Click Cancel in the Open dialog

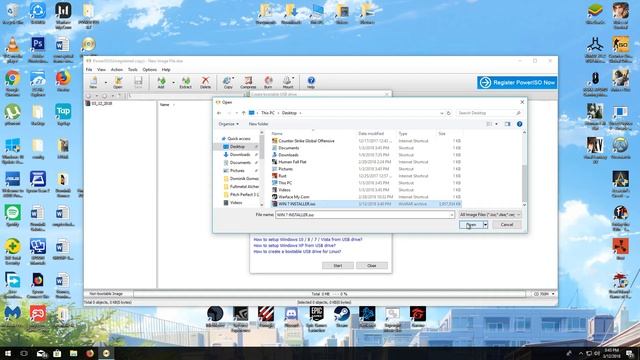(x=507, y=224)
